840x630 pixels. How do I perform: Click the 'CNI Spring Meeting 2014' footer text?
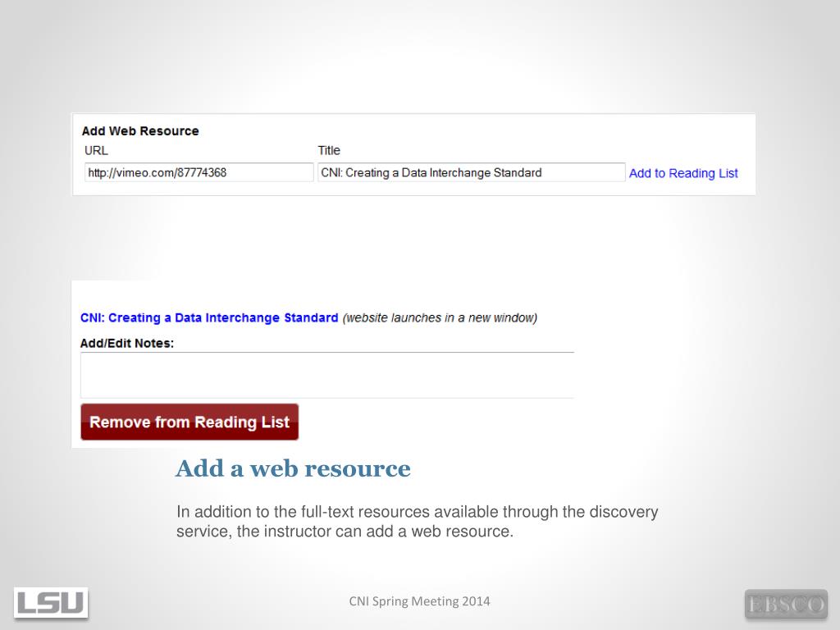point(419,601)
